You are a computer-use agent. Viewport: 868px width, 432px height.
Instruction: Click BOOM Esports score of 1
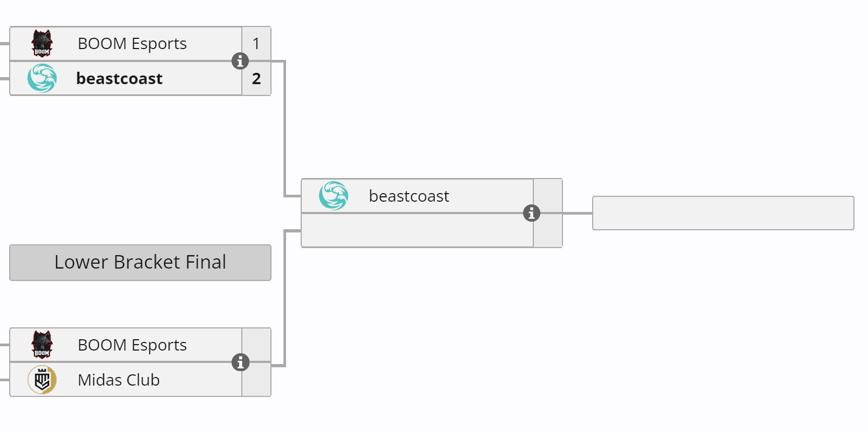[x=256, y=44]
